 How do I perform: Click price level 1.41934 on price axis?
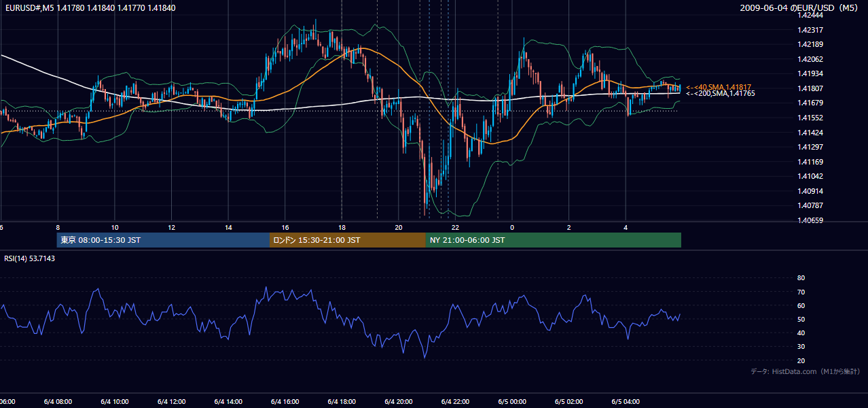click(x=812, y=73)
